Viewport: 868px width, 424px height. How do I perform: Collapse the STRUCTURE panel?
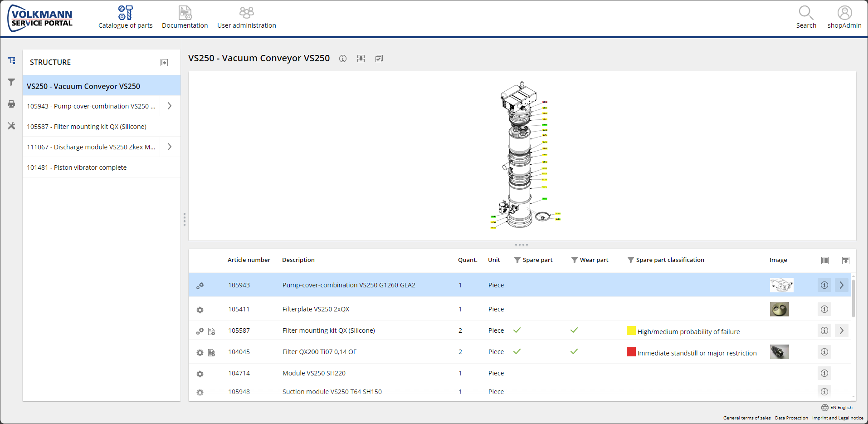tap(164, 63)
